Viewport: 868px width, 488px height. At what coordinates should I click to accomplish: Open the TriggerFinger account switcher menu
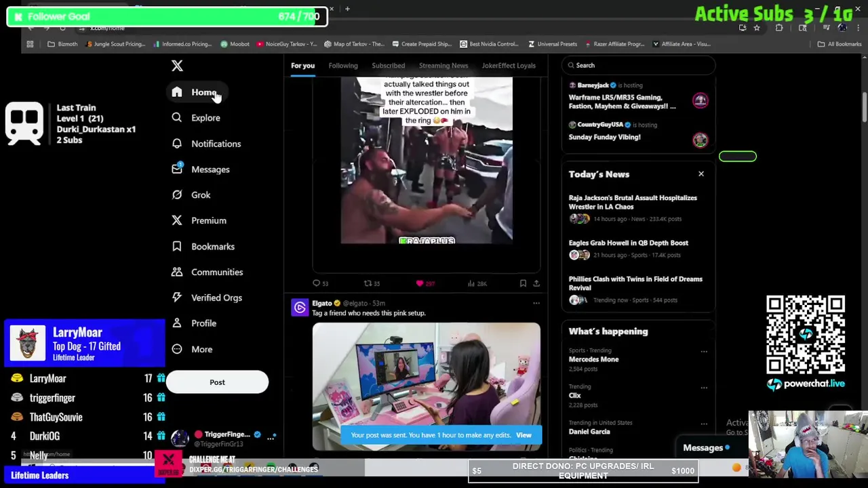click(x=271, y=438)
